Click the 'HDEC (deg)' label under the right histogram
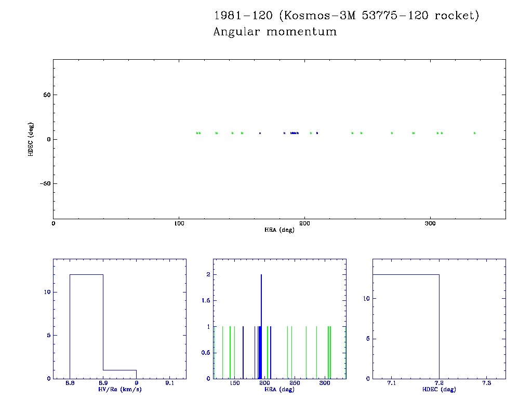The height and width of the screenshot is (399, 532). click(x=439, y=389)
